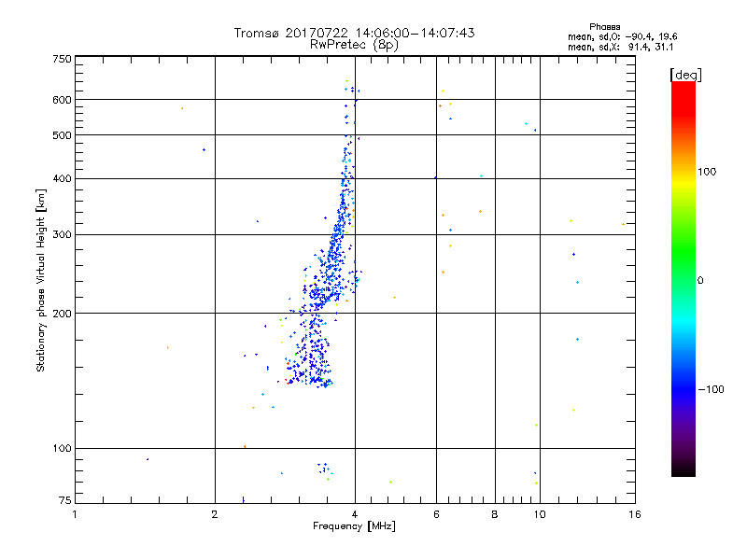Click the y-axis tick label "400"

(62, 179)
